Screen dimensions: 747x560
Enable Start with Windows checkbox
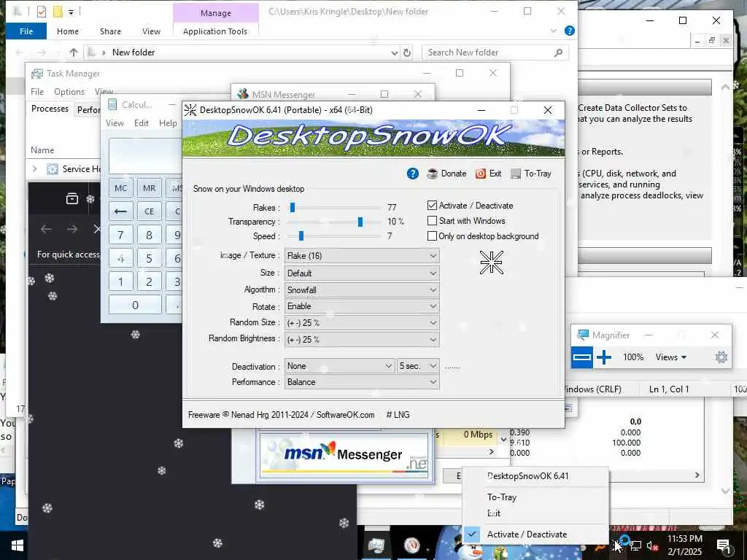pos(432,221)
